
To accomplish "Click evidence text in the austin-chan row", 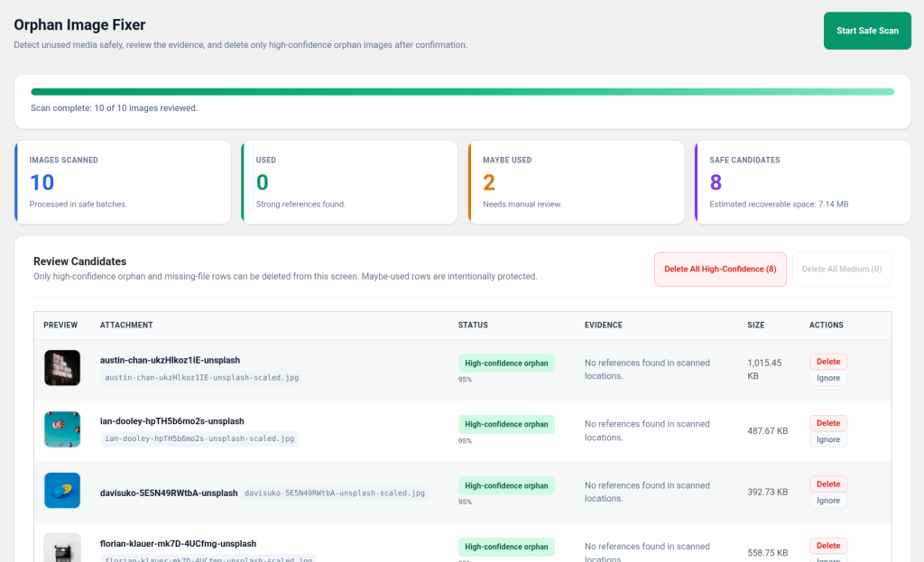I will (x=647, y=369).
